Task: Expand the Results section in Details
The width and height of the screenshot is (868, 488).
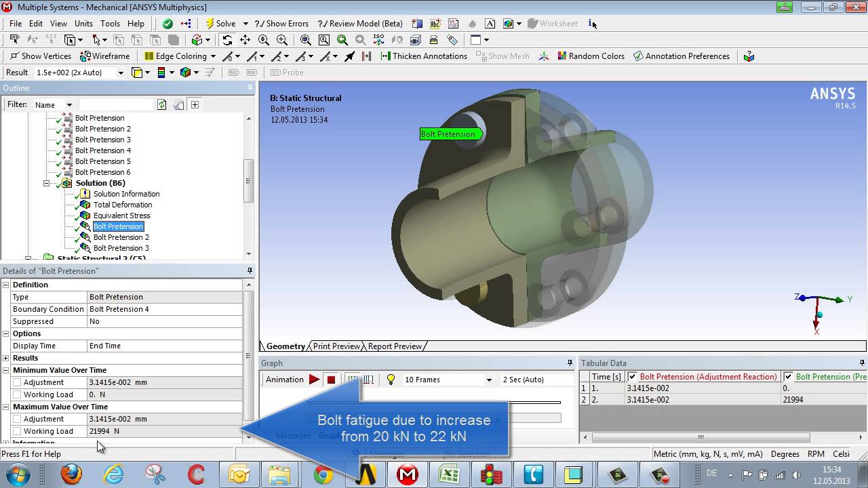Action: click(x=6, y=358)
